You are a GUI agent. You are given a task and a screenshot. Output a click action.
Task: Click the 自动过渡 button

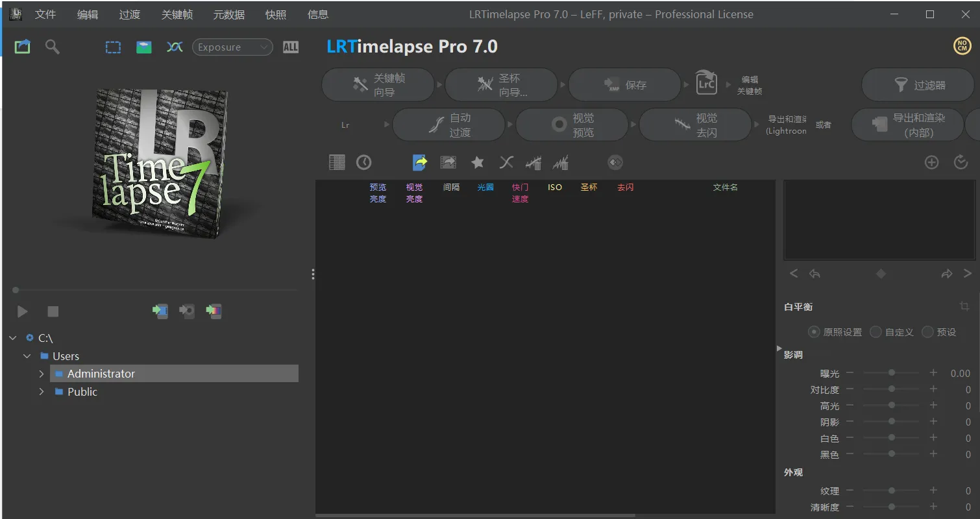[x=448, y=125]
